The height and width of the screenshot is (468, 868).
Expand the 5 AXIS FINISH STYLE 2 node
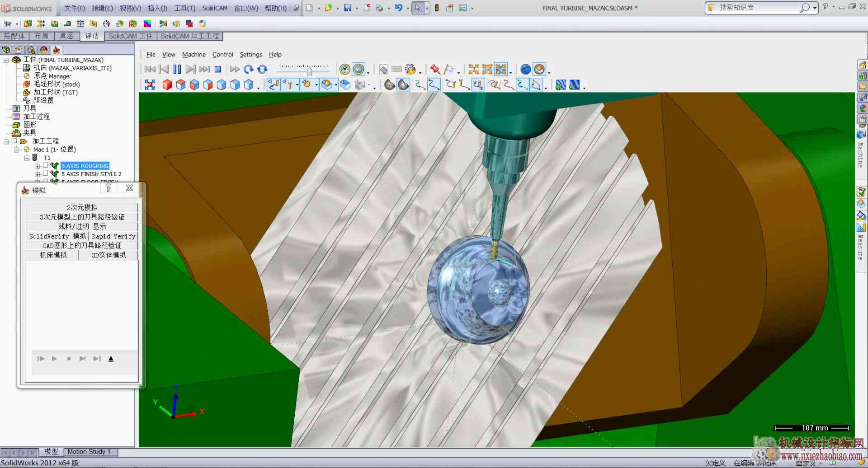[x=38, y=174]
